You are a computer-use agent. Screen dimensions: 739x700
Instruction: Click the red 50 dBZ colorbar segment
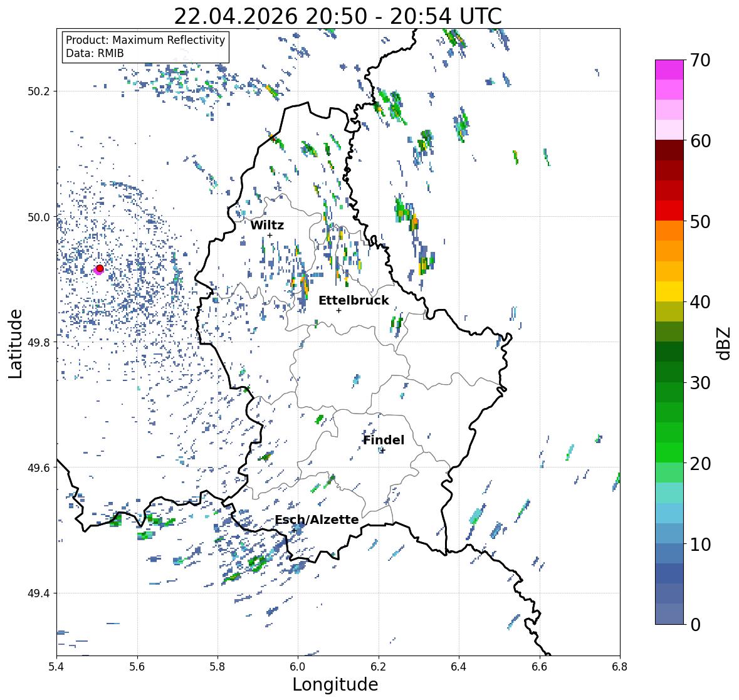point(669,211)
